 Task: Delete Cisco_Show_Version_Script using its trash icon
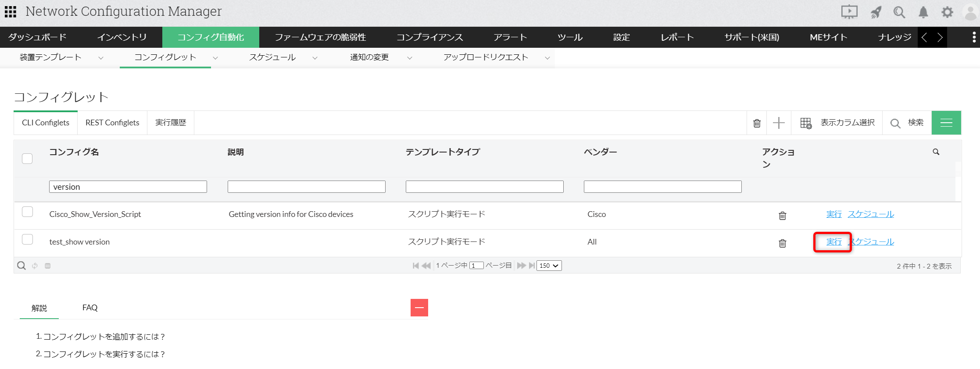point(782,215)
